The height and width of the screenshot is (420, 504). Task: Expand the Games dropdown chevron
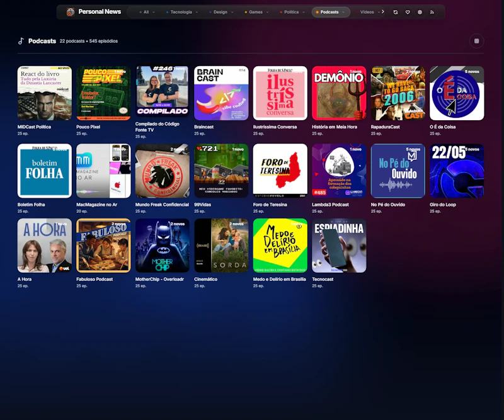coord(267,12)
